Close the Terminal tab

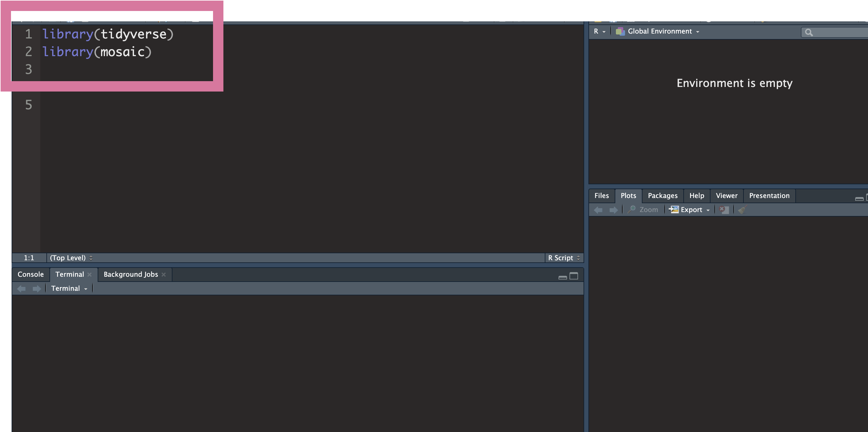[x=90, y=275]
